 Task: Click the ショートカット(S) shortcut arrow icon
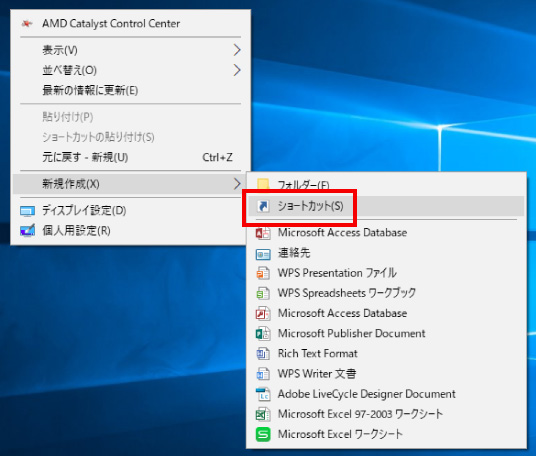[263, 206]
